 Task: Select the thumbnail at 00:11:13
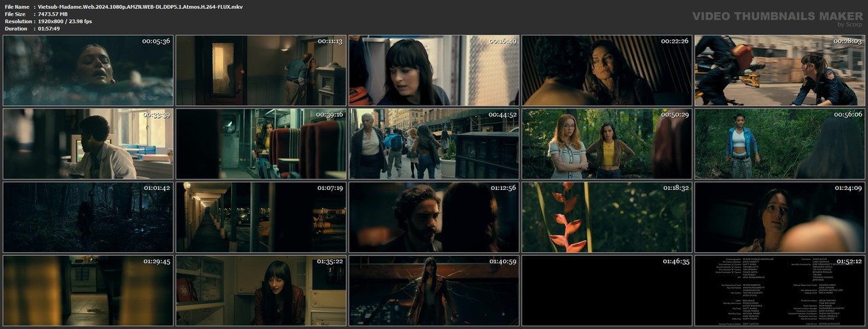tap(261, 71)
